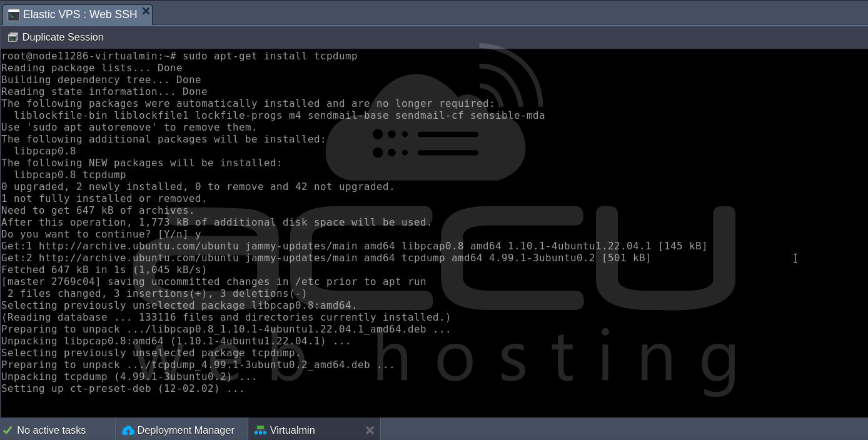The width and height of the screenshot is (868, 440).
Task: Click the green checkmark tasks icon
Action: click(x=8, y=430)
